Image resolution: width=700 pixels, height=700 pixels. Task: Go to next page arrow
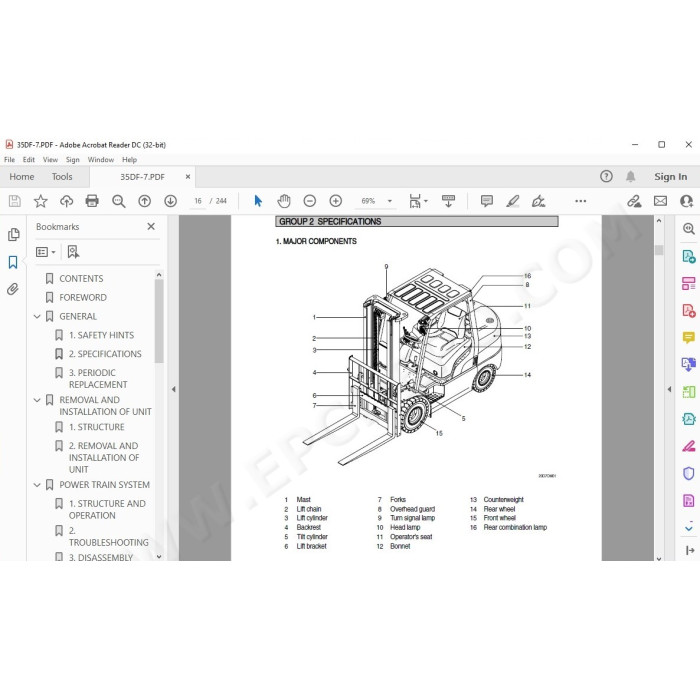(x=170, y=201)
